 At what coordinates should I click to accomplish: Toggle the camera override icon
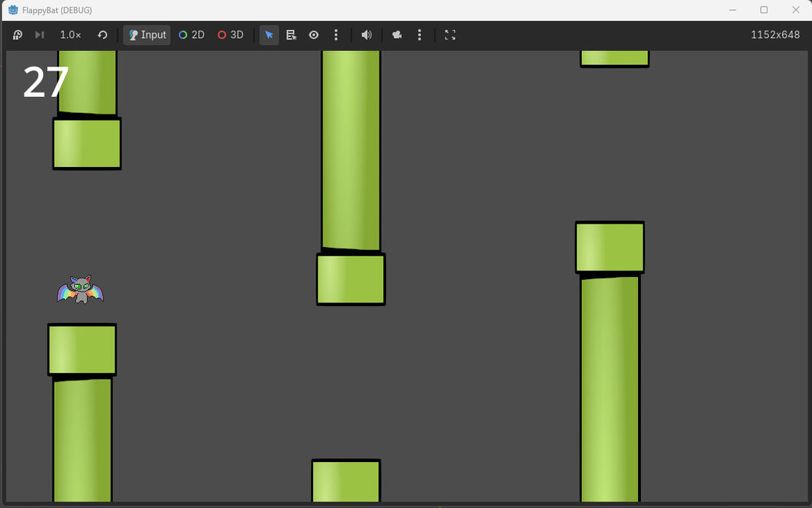397,35
